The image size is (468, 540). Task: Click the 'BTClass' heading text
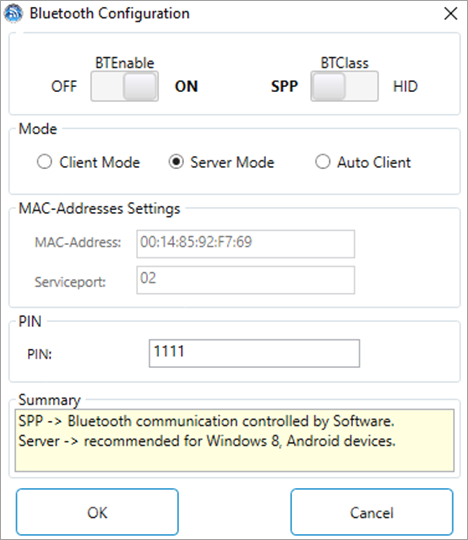pos(344,63)
